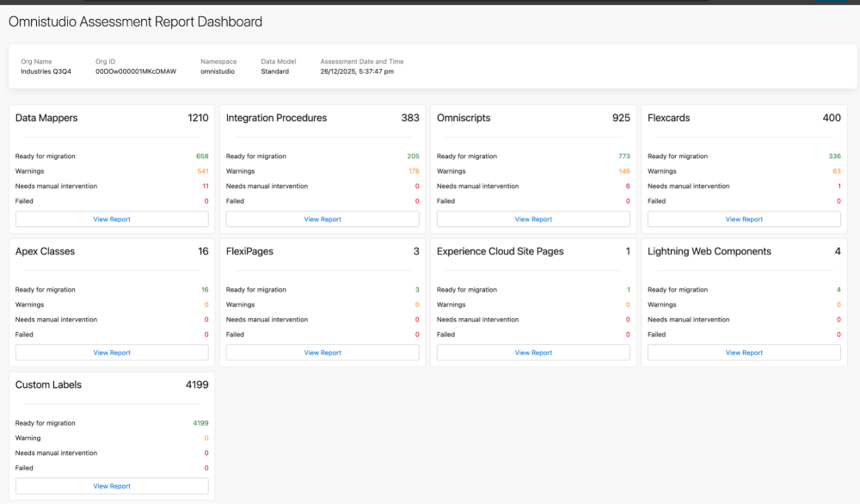
Task: Click Flexcards manual intervention count 1
Action: coord(839,186)
